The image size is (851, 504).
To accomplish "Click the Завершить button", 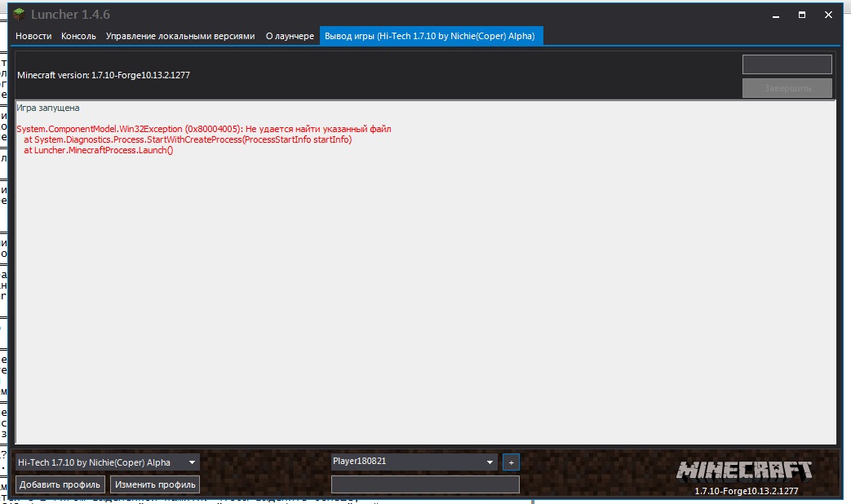I will 787,88.
